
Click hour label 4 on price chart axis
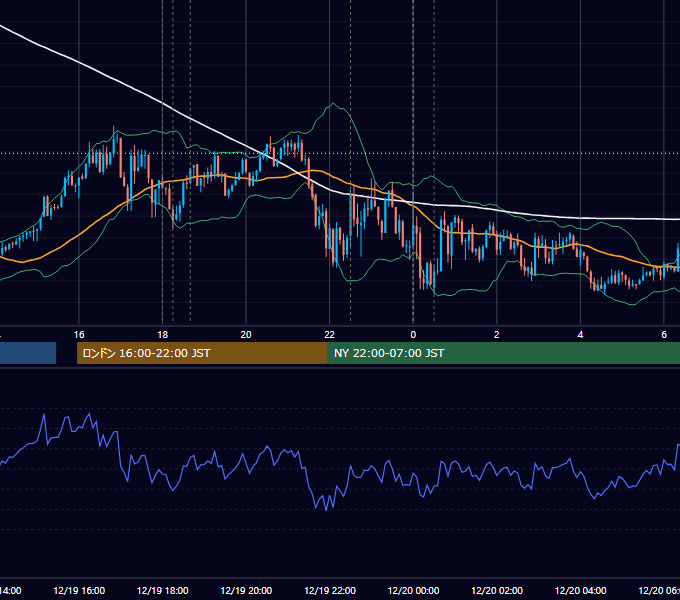point(580,335)
